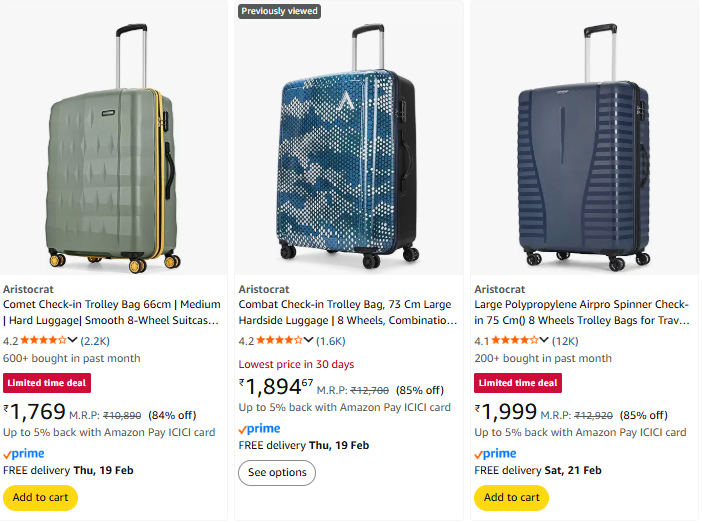
Task: Add the Airpro Spinner bag to cart
Action: tap(512, 498)
